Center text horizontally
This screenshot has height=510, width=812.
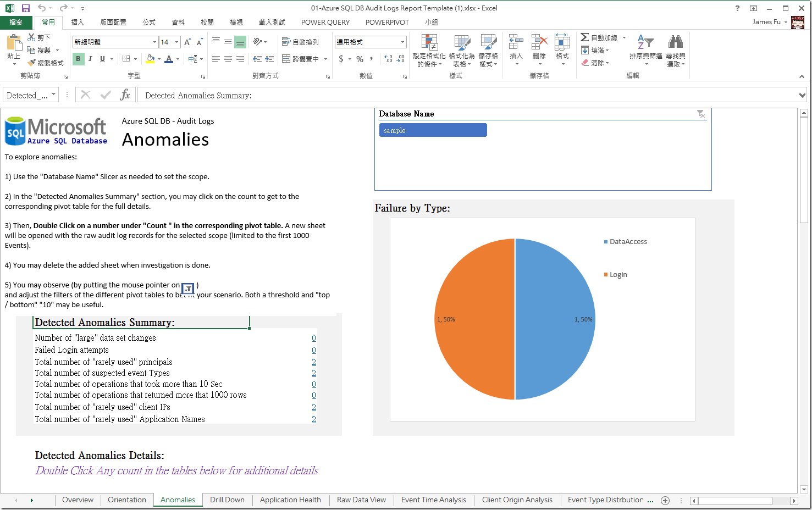point(228,59)
